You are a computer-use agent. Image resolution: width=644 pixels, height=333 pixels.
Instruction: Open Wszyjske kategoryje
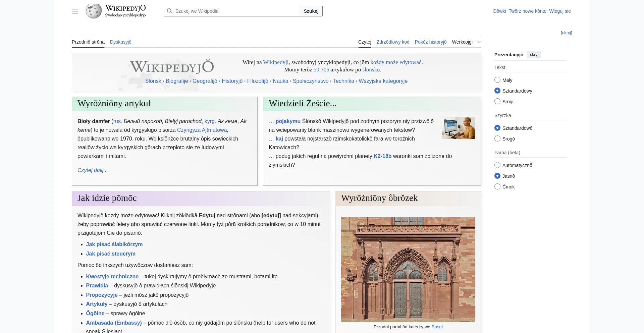[x=383, y=81]
